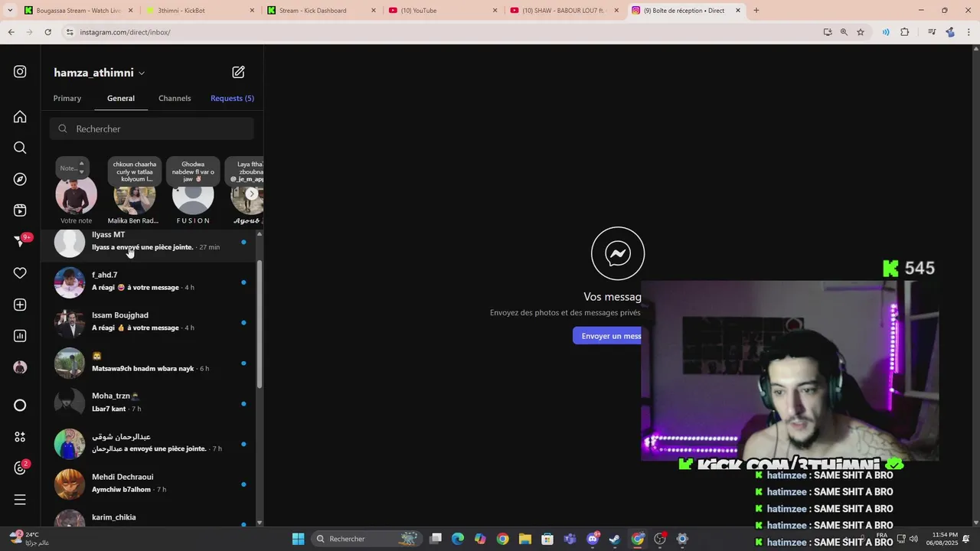The image size is (980, 551).
Task: Open Steam from taskbar
Action: pyautogui.click(x=615, y=539)
